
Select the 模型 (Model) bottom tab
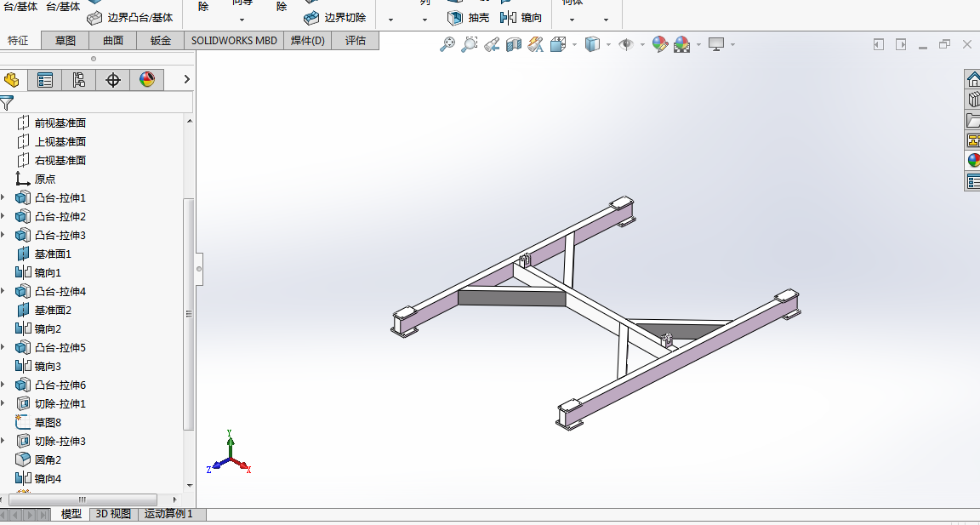coord(71,515)
